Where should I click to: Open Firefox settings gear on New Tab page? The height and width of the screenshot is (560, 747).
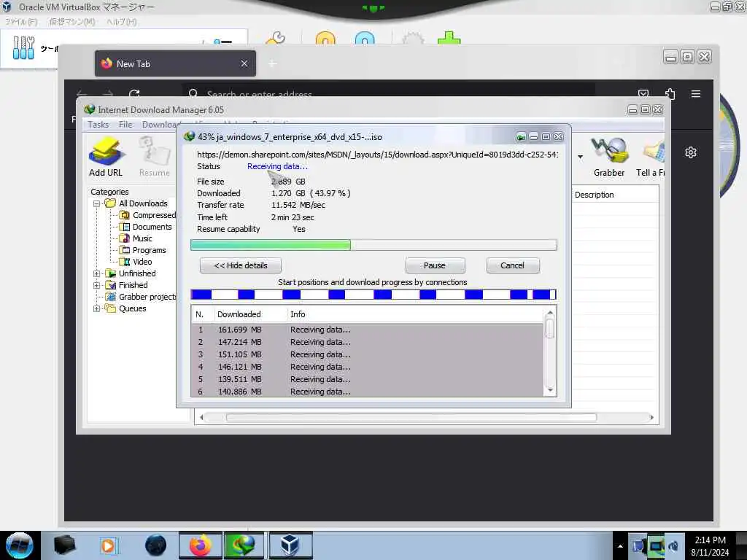[691, 152]
